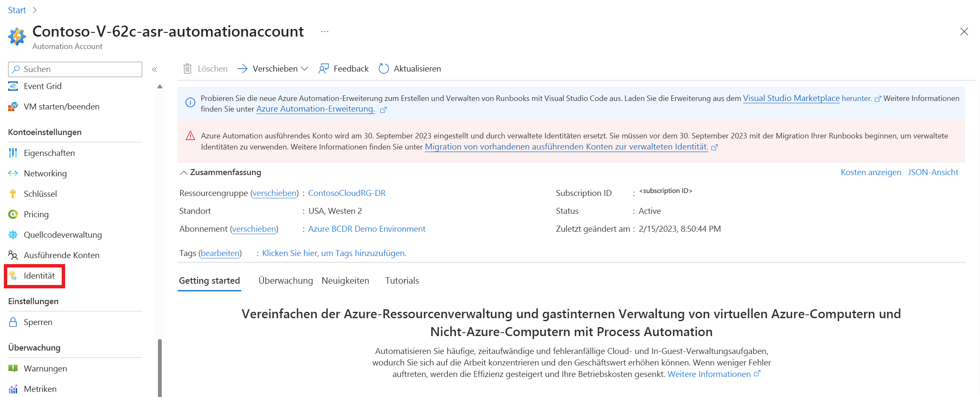The height and width of the screenshot is (397, 980).
Task: Click external link icon after Azure Automation-Erweiterung
Action: click(383, 110)
